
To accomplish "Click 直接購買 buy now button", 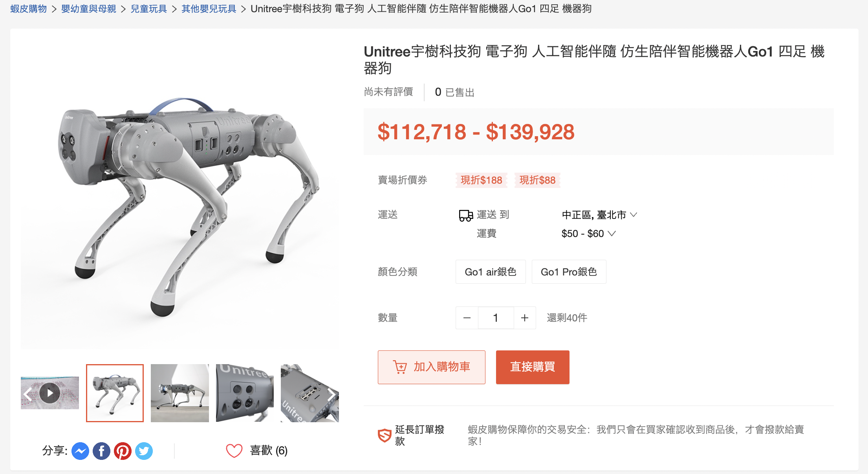I will coord(533,367).
